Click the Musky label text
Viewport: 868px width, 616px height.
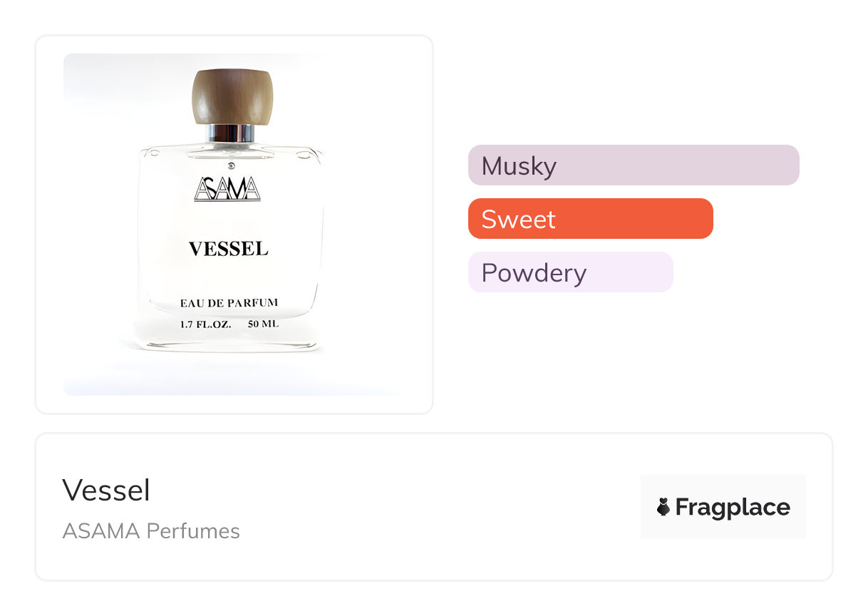click(x=519, y=166)
